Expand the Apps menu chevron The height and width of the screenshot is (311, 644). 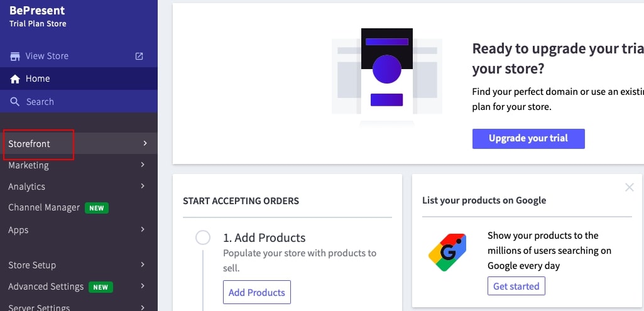pos(143,230)
